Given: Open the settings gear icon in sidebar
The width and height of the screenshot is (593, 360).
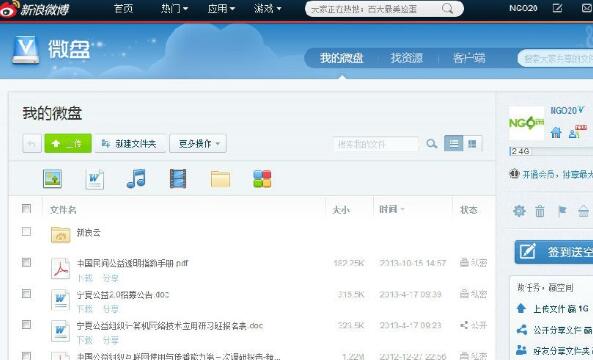Looking at the screenshot, I should (519, 211).
